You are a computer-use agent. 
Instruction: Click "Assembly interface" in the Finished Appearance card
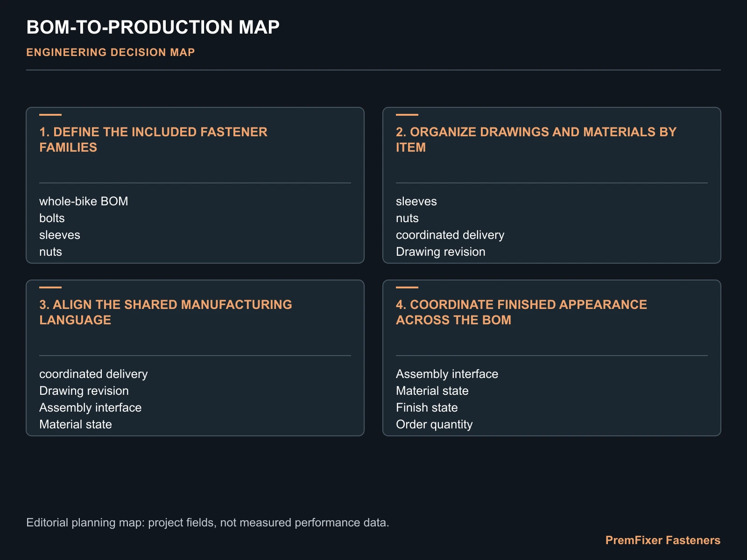coord(447,374)
